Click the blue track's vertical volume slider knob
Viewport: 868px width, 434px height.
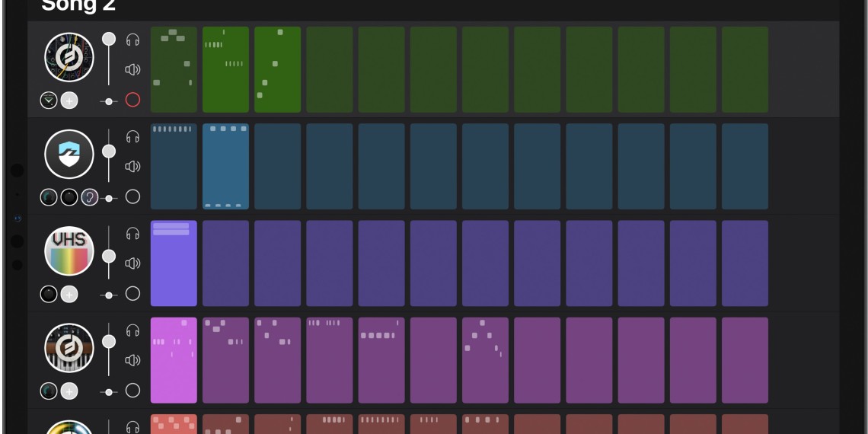pyautogui.click(x=109, y=151)
